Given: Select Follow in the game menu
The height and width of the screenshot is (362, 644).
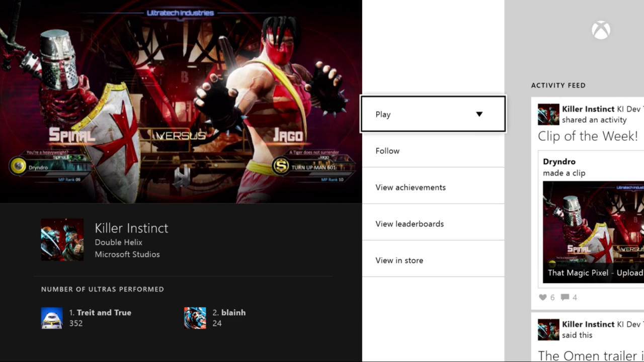Looking at the screenshot, I should pos(433,151).
